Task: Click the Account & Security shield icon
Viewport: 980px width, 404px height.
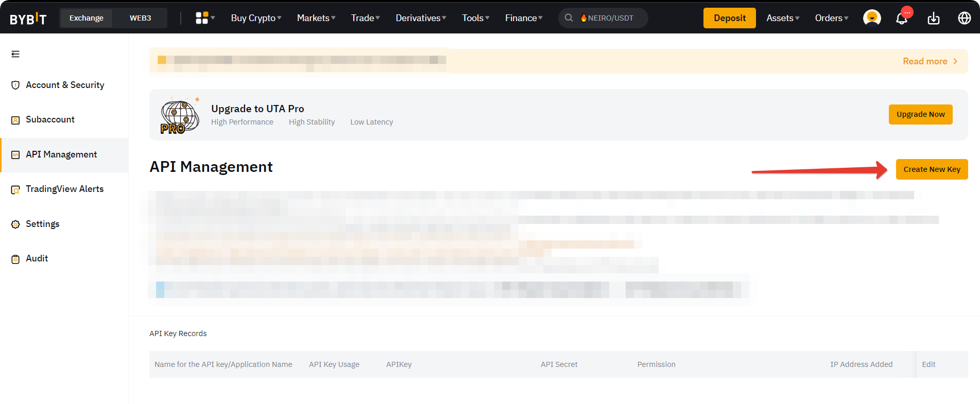Action: (x=15, y=85)
